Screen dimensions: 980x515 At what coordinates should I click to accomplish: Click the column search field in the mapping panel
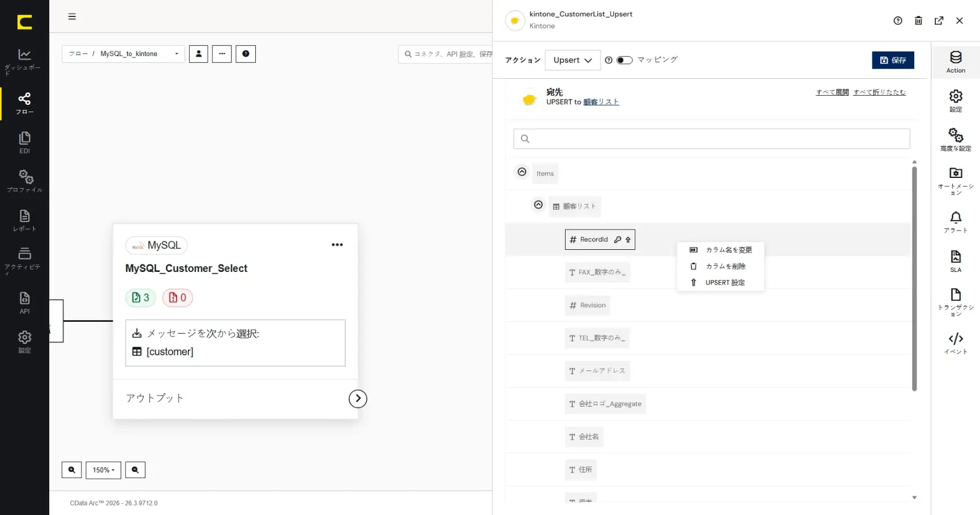(712, 139)
